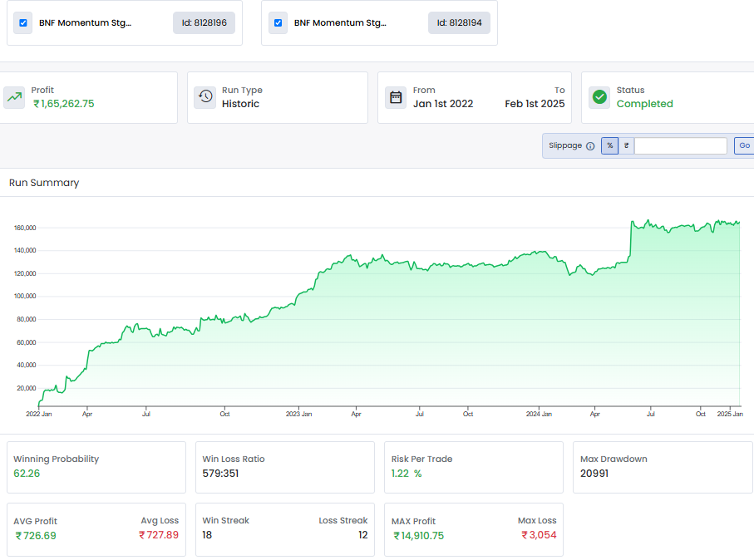
Task: Uncheck the second BNF Momentum strategy
Action: pos(278,22)
